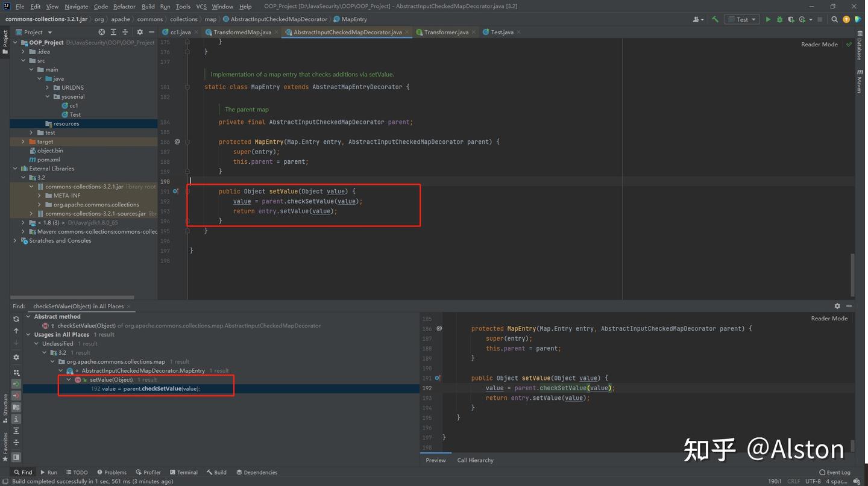The image size is (868, 486).
Task: Click the orange update arrow icon
Action: tap(846, 19)
